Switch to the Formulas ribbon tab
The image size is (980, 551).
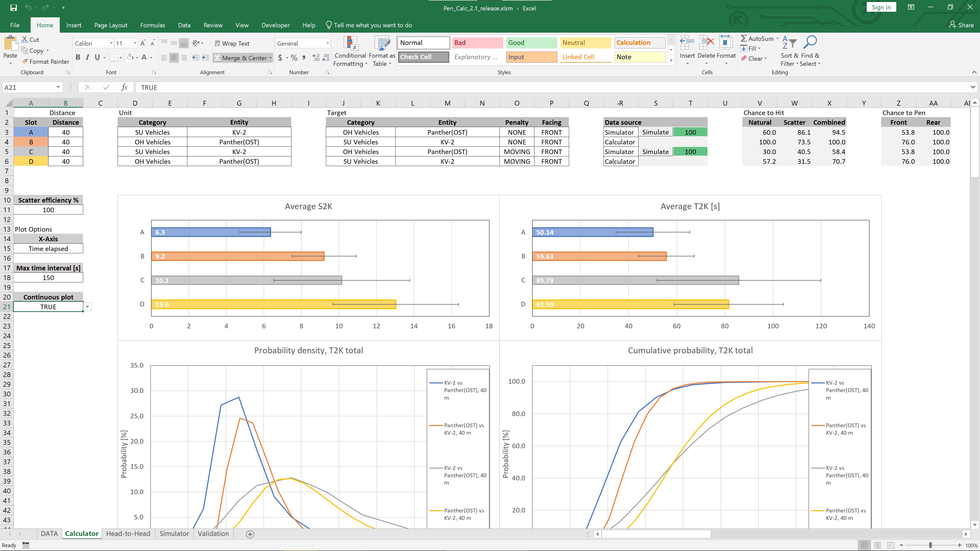point(153,25)
